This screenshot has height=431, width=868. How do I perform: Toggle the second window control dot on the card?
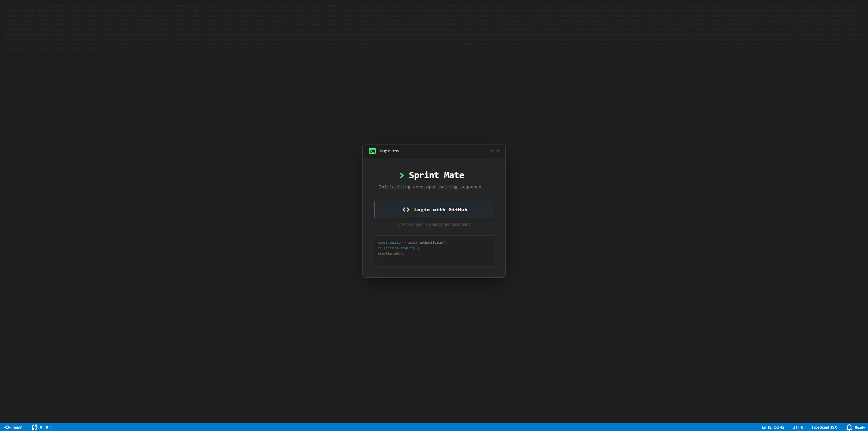pyautogui.click(x=498, y=151)
